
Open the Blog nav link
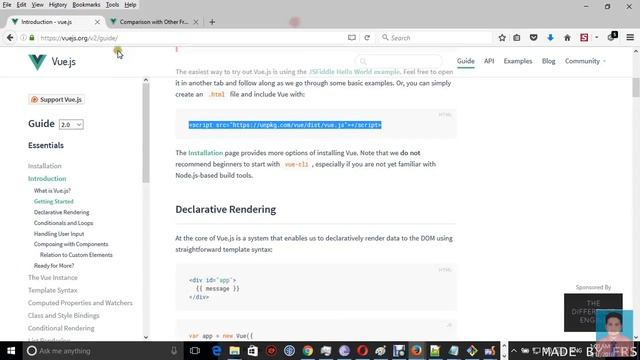pos(549,61)
